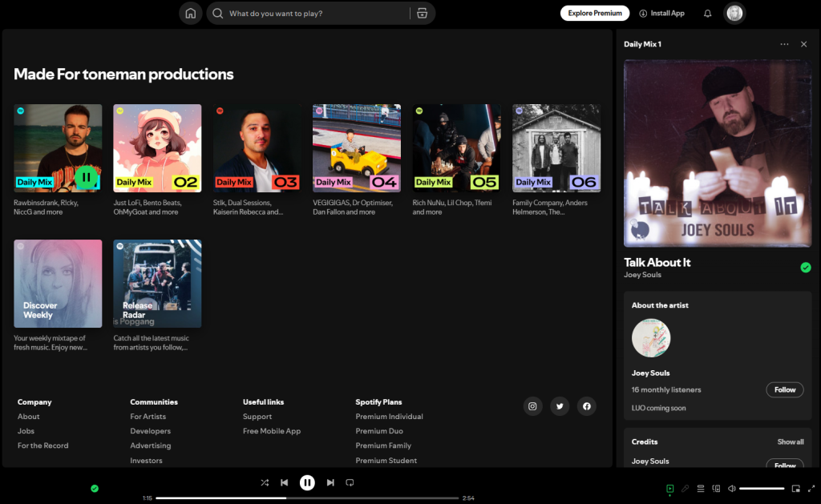Open Daily Mix 04 playlist
Screen dimensions: 821x504
pyautogui.click(x=357, y=148)
